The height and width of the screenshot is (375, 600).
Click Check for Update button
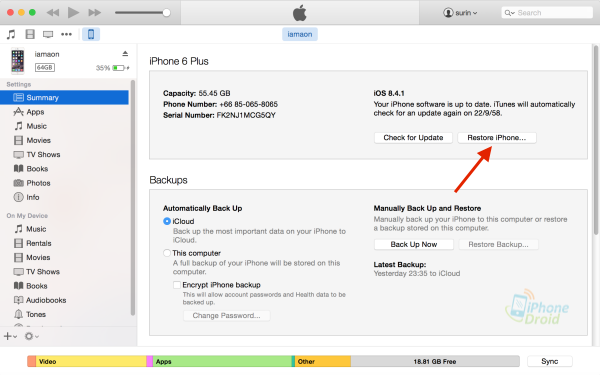coord(413,138)
